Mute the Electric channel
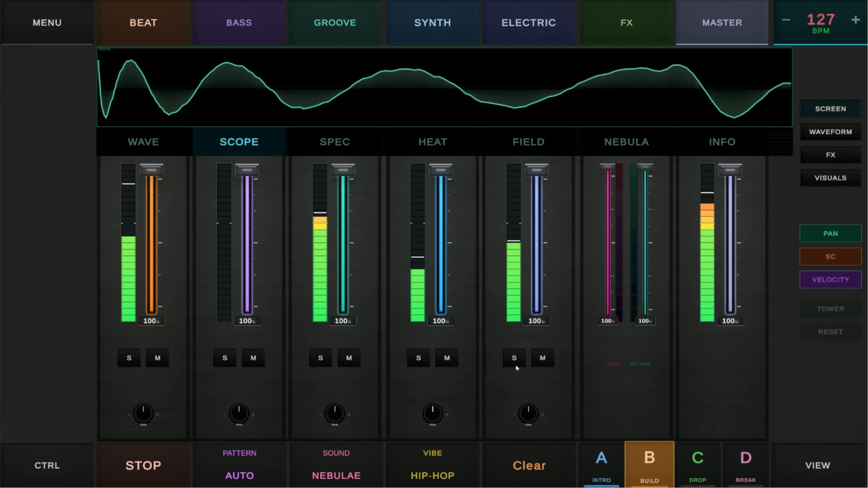Viewport: 868px width, 488px height. (543, 358)
